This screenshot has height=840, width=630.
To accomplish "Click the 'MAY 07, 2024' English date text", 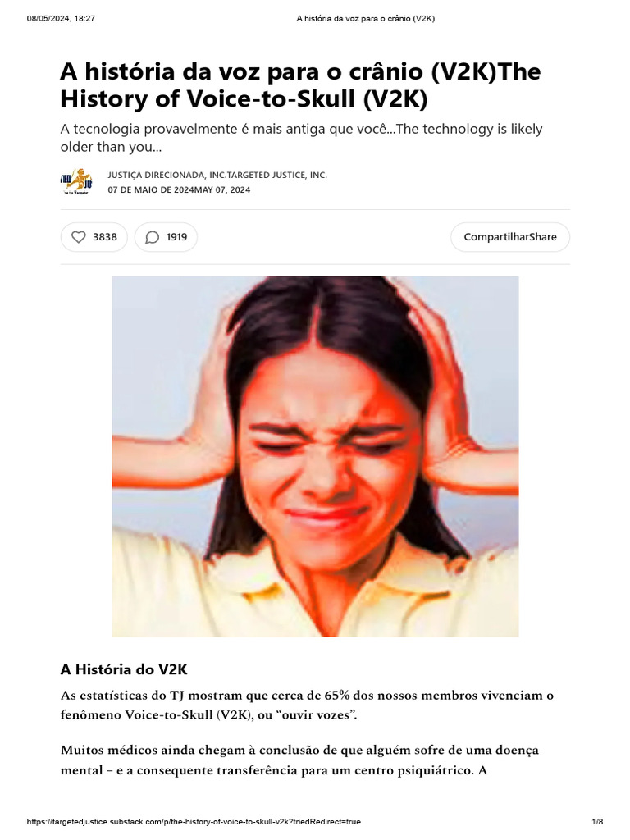I will pyautogui.click(x=222, y=189).
